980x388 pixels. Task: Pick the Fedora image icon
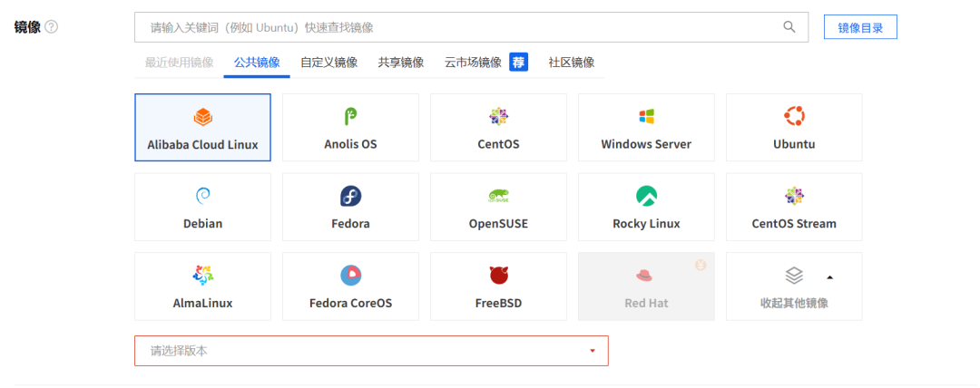(x=350, y=196)
